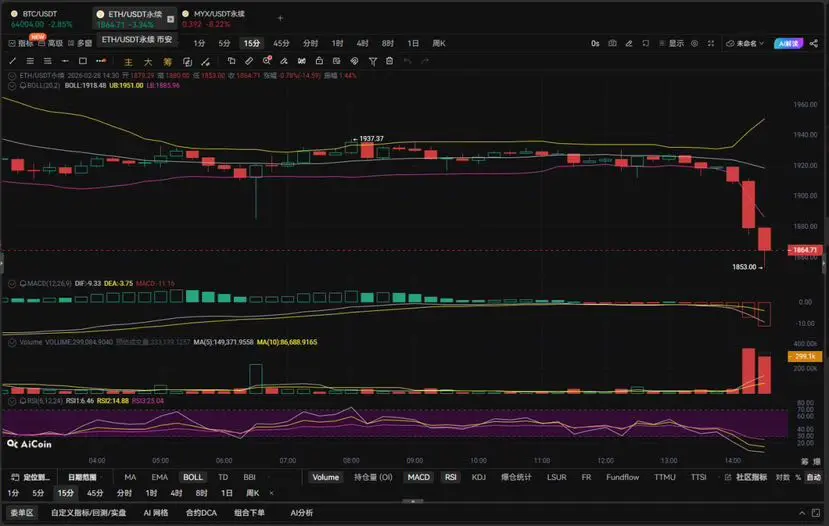Click the copy drawings icon
Viewport: 829px width, 526px height.
click(232, 61)
